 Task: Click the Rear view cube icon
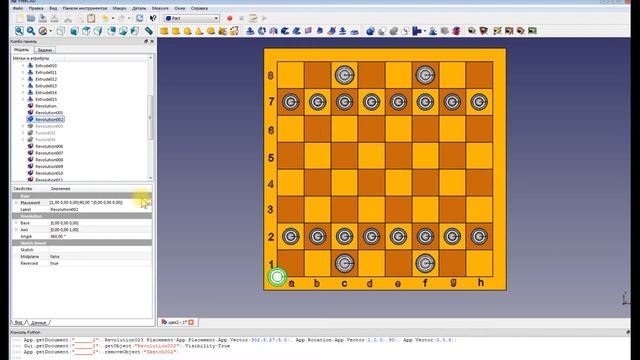[x=111, y=31]
